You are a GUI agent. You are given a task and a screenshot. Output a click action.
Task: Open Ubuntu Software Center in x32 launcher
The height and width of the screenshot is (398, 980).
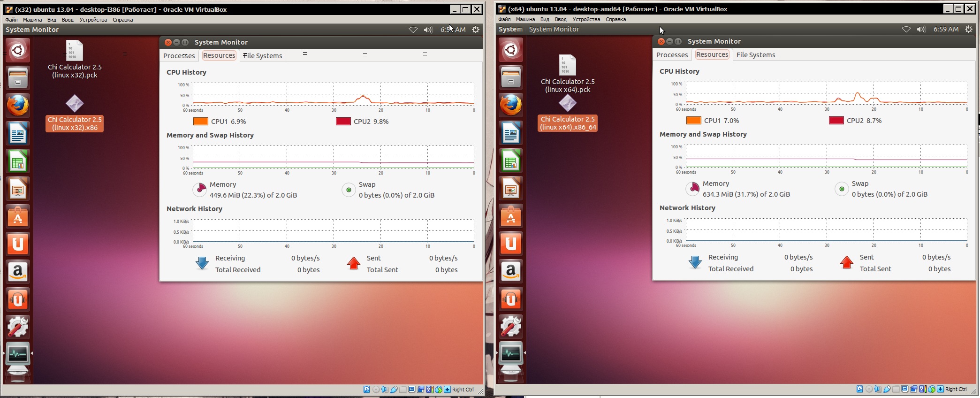(x=18, y=216)
